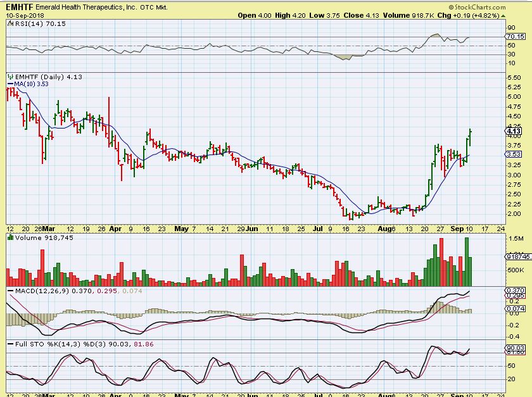532x397 pixels.
Task: Click the Open 4.00 value
Action: [255, 15]
